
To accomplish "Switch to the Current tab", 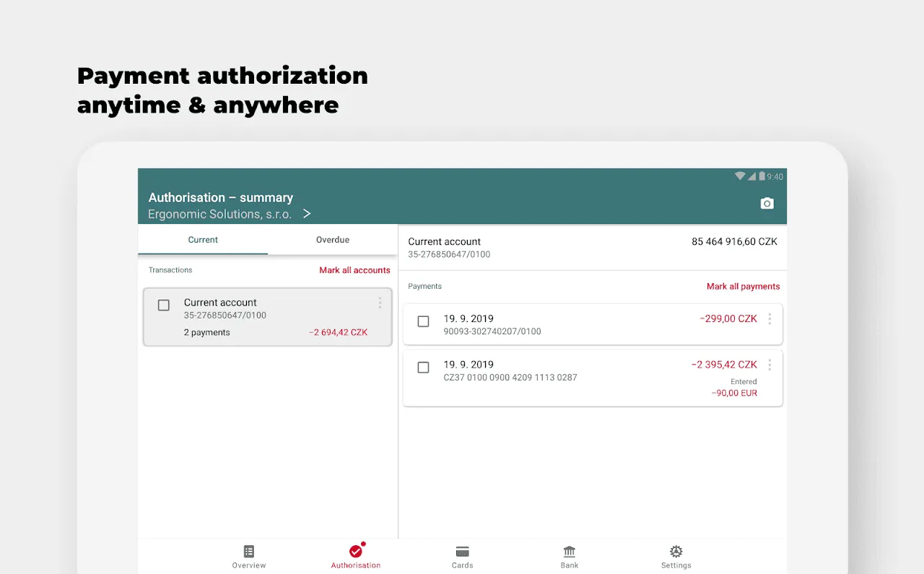I will click(x=203, y=240).
